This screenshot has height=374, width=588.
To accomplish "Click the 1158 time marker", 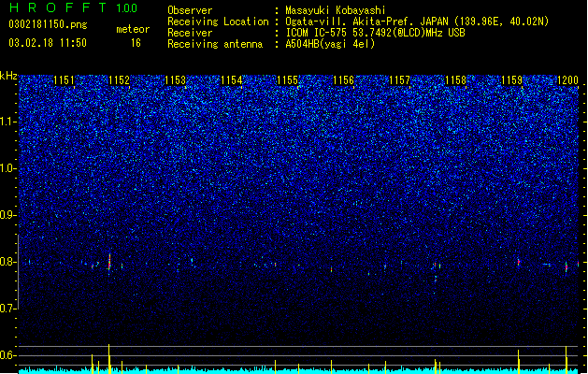I will 455,80.
